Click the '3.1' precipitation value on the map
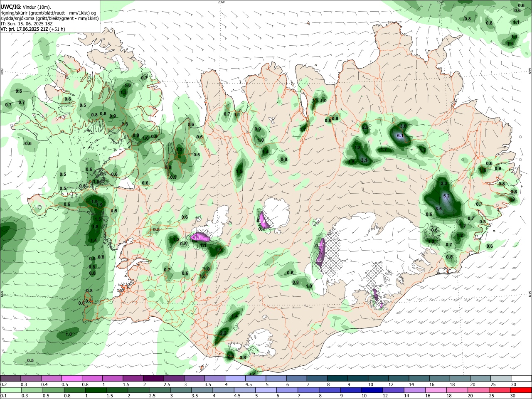This screenshot has height=399, width=532. pyautogui.click(x=364, y=160)
